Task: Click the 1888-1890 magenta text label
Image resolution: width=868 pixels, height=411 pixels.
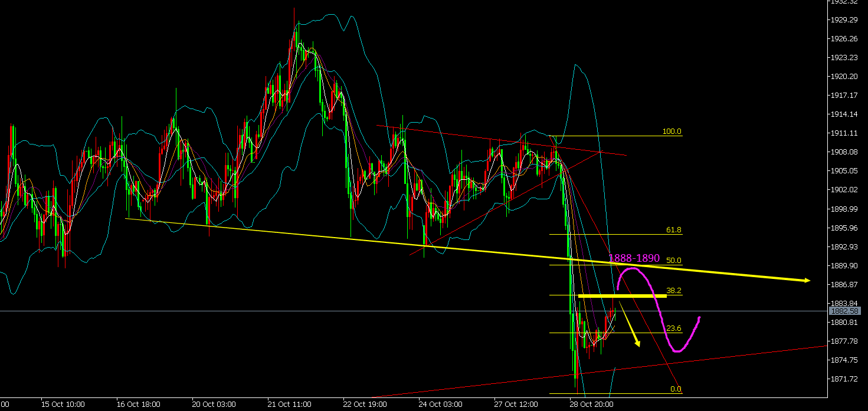Action: tap(634, 258)
